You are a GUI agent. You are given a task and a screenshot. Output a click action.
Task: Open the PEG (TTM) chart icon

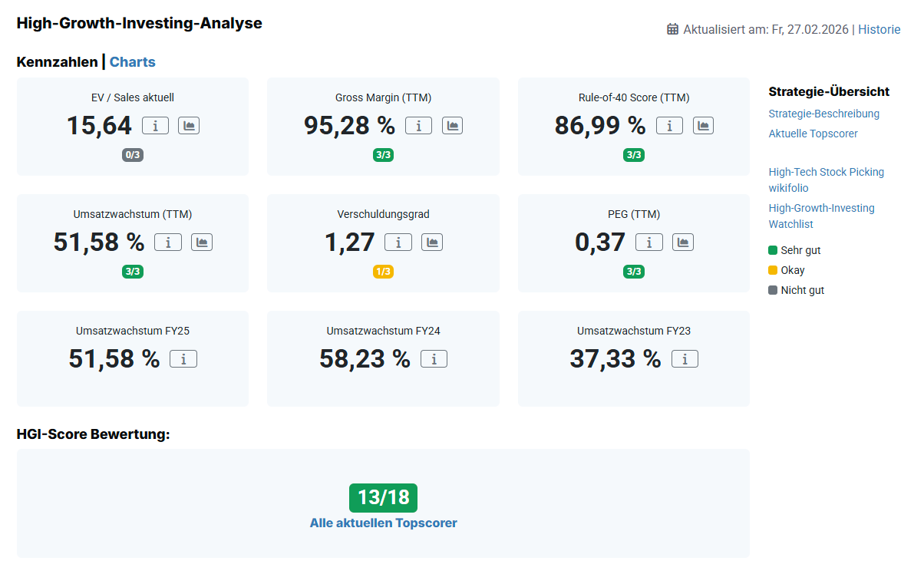(683, 242)
